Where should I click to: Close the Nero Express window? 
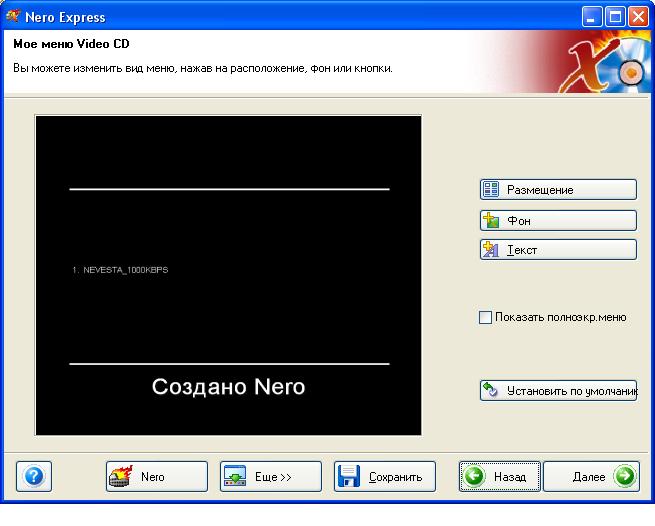639,17
